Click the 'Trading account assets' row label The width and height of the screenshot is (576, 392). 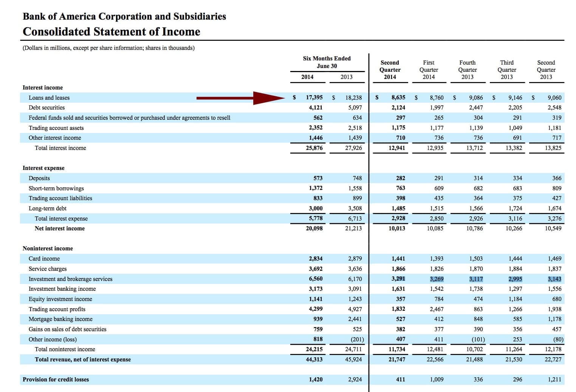pyautogui.click(x=56, y=128)
